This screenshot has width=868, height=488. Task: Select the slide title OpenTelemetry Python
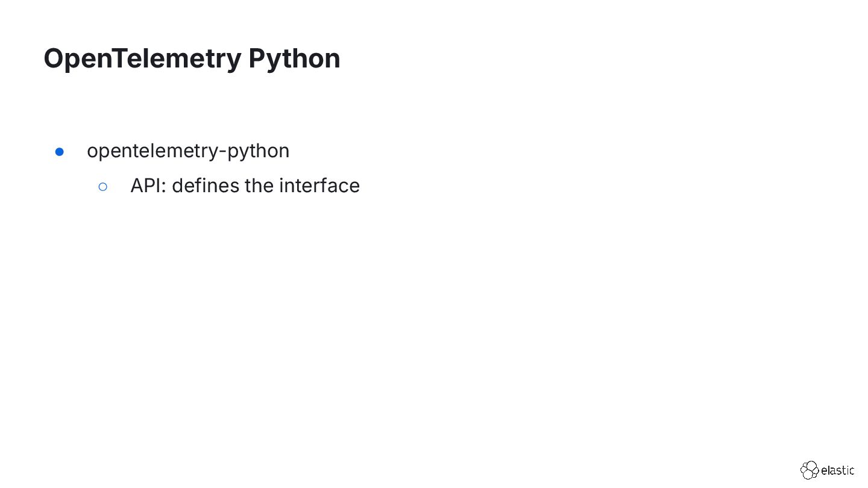(192, 58)
